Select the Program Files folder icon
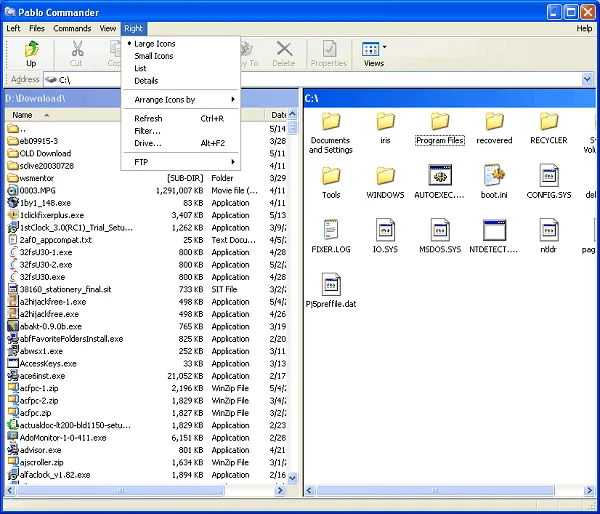The height and width of the screenshot is (514, 600). tap(440, 121)
